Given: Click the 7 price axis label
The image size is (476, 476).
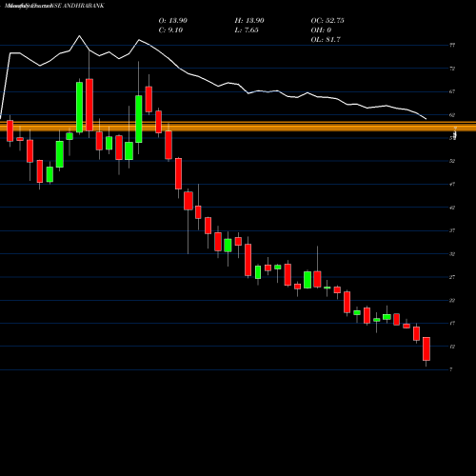Looking at the screenshot, I should coord(451,369).
